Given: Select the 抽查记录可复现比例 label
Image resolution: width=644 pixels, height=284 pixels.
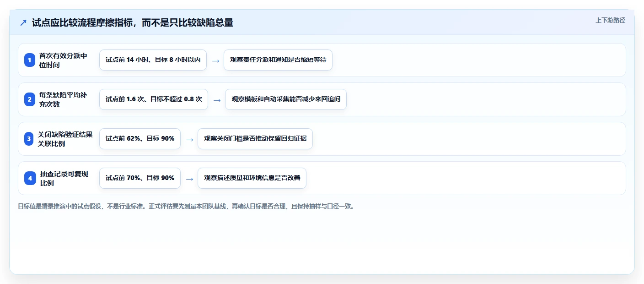Looking at the screenshot, I should 64,178.
